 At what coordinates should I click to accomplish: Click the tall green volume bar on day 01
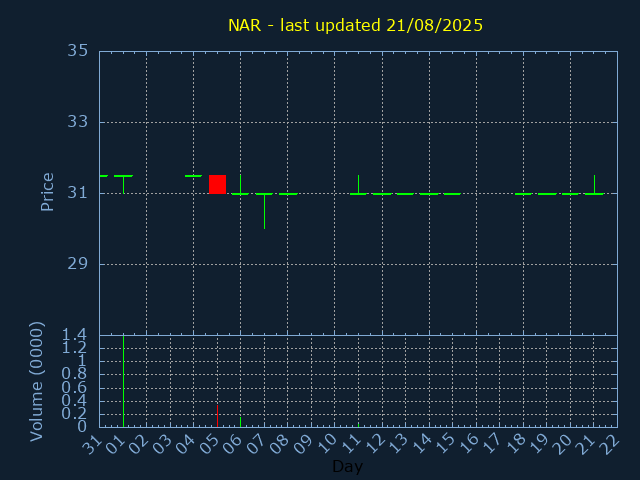coord(123,381)
